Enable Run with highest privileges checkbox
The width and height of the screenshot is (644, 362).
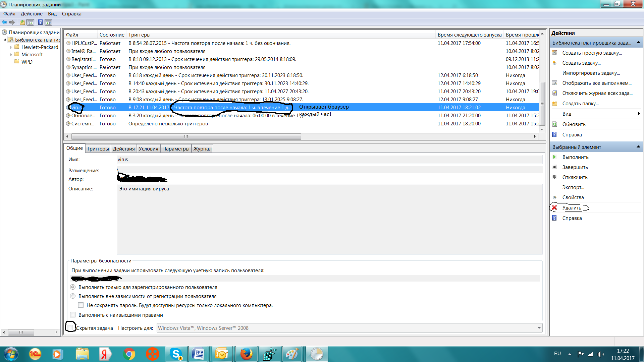coord(73,315)
